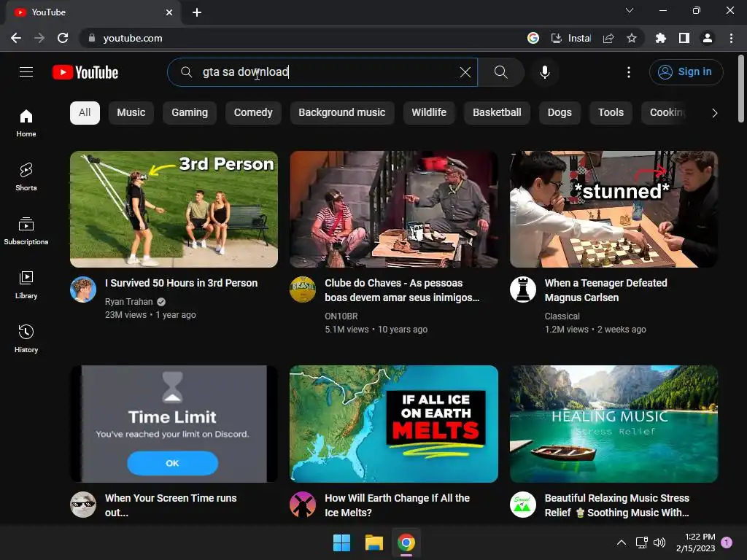Open History in the sidebar
Viewport: 747px width, 560px height.
point(26,338)
